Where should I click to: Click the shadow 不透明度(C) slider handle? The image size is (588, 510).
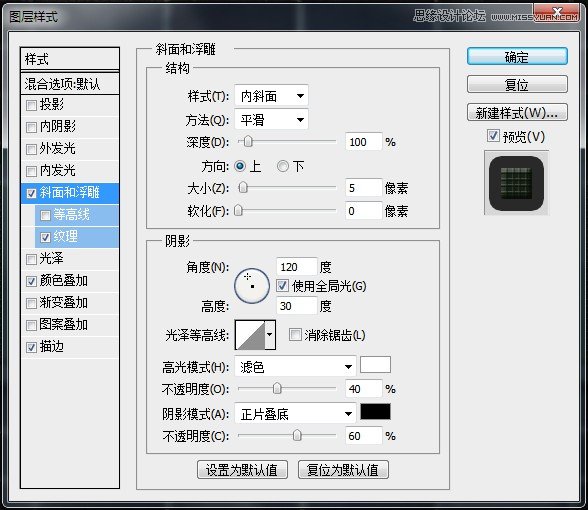(297, 435)
